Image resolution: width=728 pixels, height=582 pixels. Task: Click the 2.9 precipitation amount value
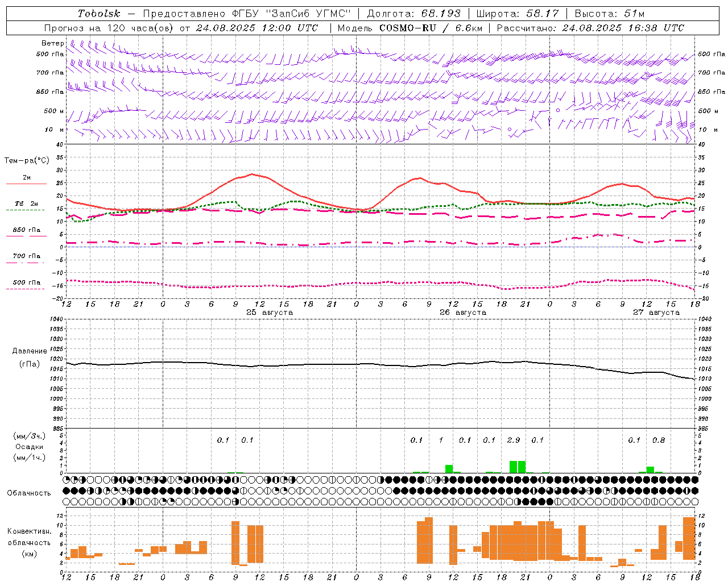(x=513, y=440)
